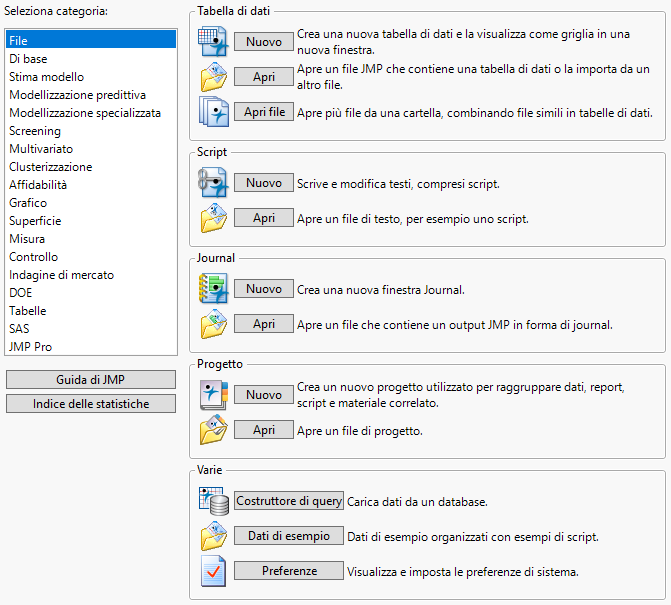The image size is (671, 605).
Task: Select Stima modello category
Action: pyautogui.click(x=91, y=77)
